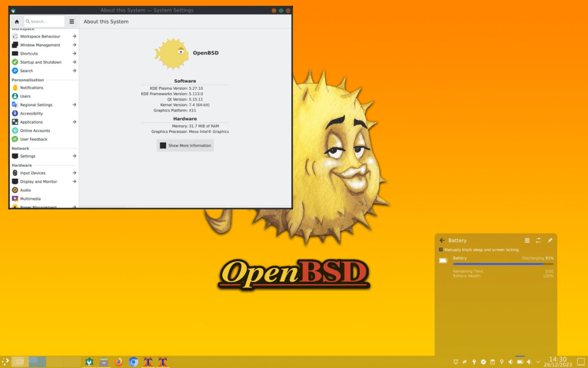588x368 pixels.
Task: Click the battery icon in the system tray
Action: tap(520, 362)
